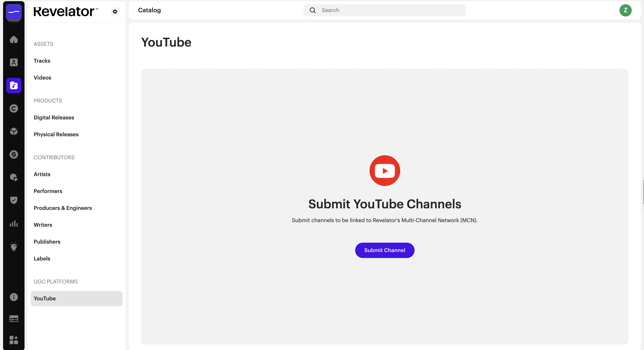Open the Artists contributors page
644x350 pixels.
pyautogui.click(x=42, y=174)
